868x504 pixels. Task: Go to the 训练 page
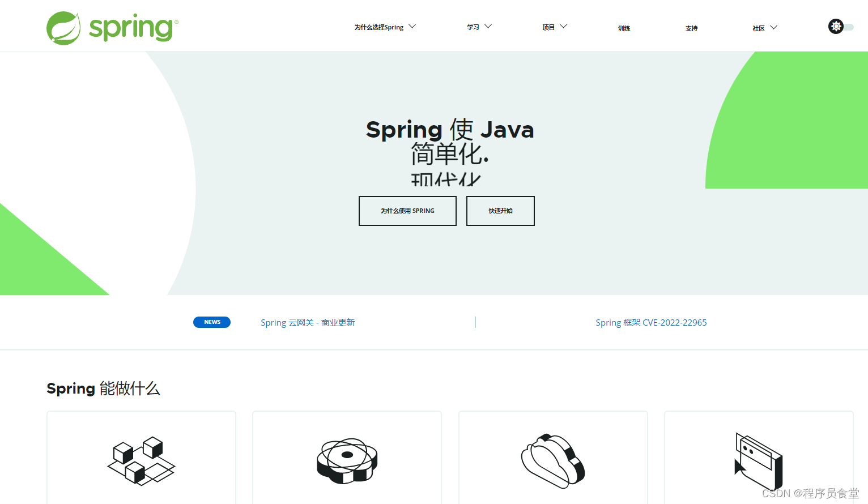pos(624,28)
